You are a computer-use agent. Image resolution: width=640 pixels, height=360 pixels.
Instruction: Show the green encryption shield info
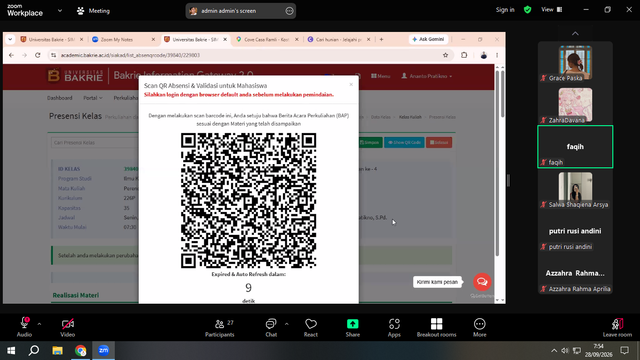coord(527,10)
